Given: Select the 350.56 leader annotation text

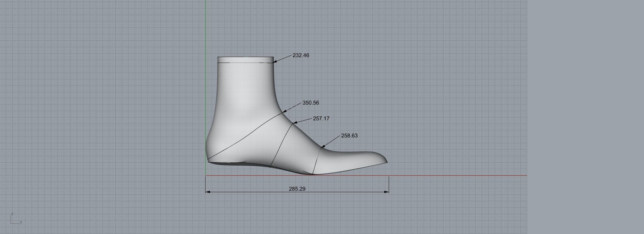Looking at the screenshot, I should click(x=311, y=103).
